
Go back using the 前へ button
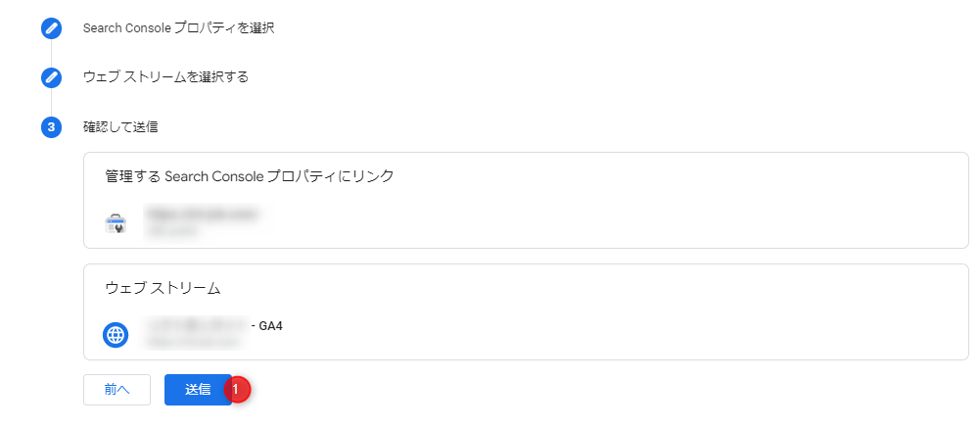(117, 390)
